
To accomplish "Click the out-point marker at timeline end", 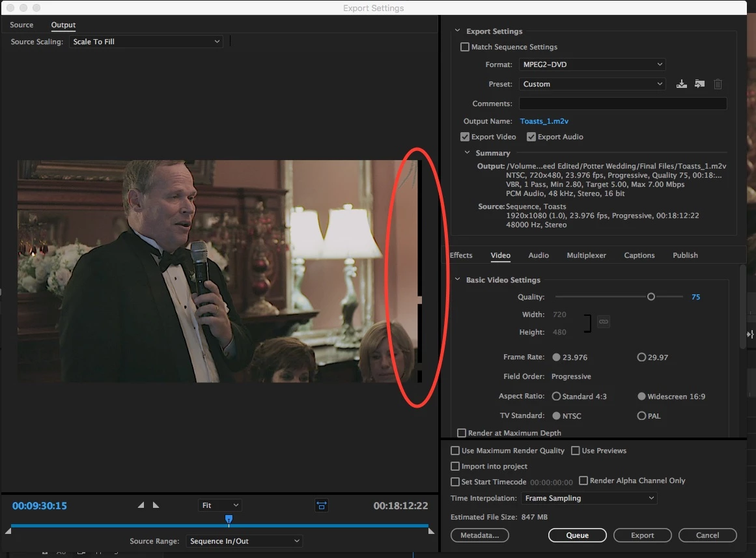I will (x=432, y=531).
